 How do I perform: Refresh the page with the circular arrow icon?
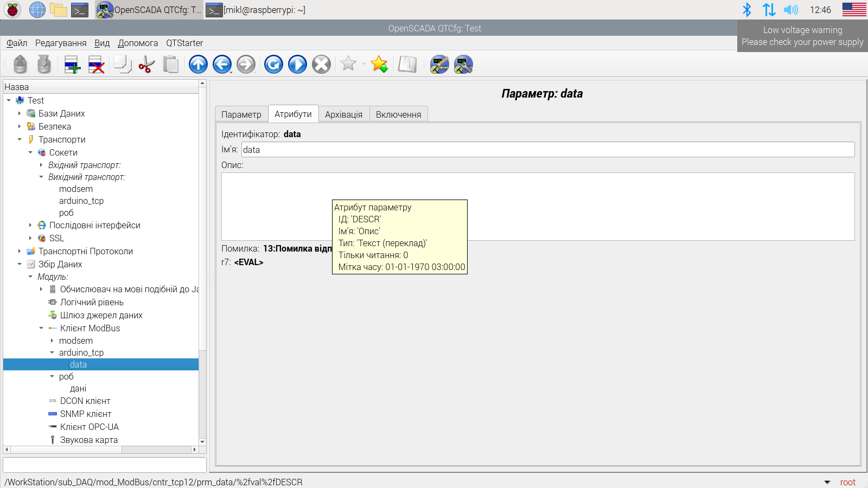[x=273, y=65]
